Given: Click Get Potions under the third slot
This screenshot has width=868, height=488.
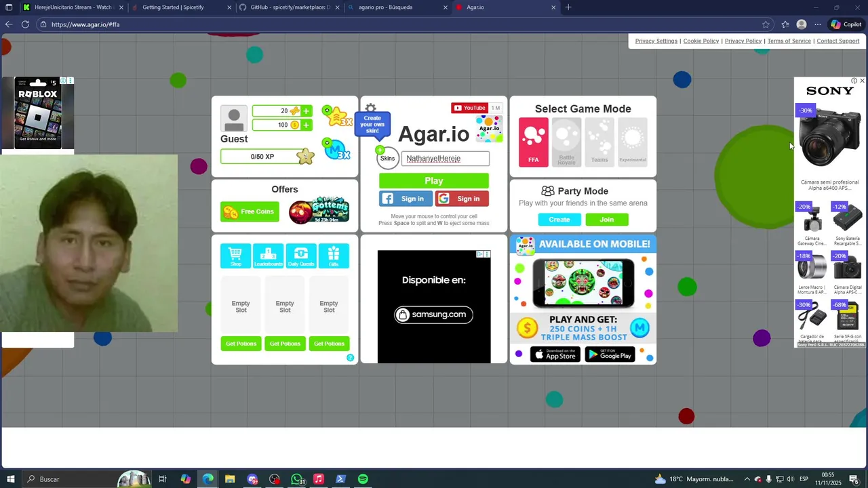Looking at the screenshot, I should (329, 344).
